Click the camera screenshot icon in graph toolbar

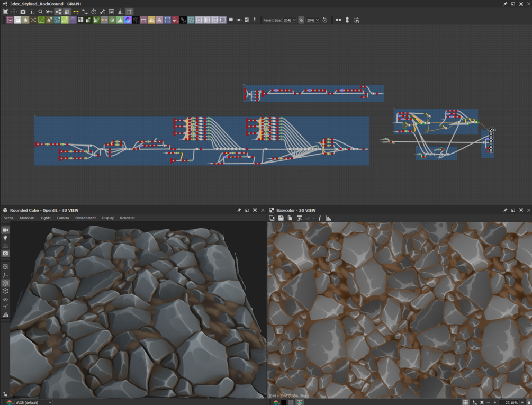coord(23,11)
